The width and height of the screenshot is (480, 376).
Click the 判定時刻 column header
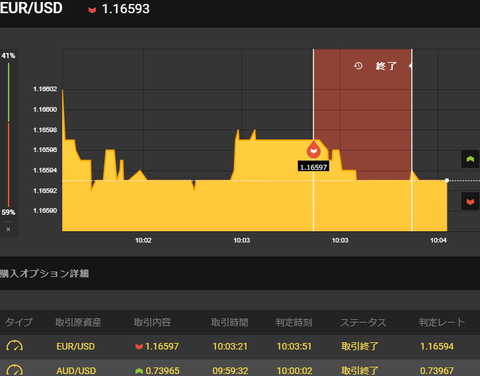[x=294, y=322]
